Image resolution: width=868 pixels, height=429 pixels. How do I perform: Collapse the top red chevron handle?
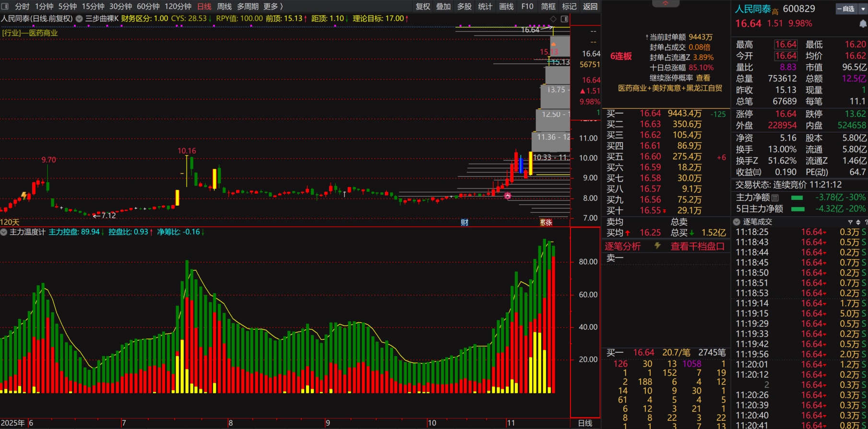point(666,3)
